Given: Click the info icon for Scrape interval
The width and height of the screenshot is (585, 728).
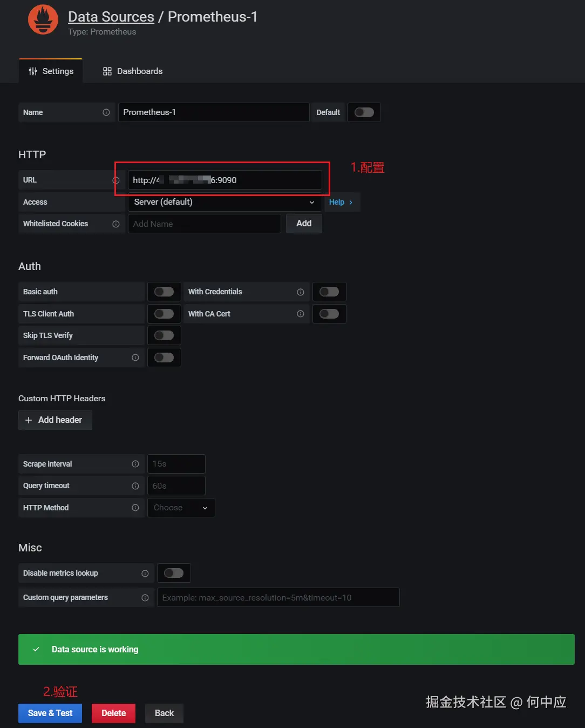Looking at the screenshot, I should point(135,464).
